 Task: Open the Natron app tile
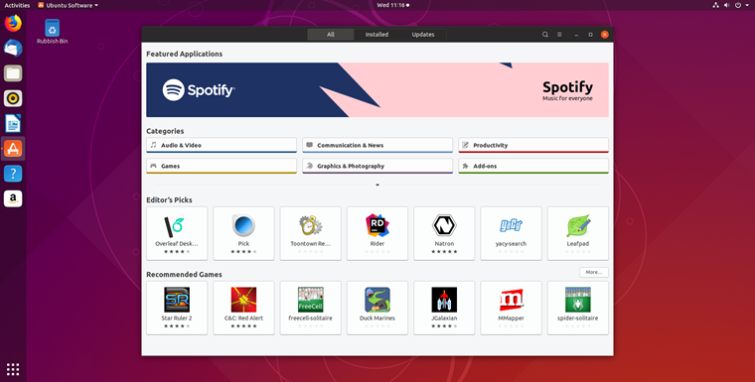pyautogui.click(x=444, y=234)
